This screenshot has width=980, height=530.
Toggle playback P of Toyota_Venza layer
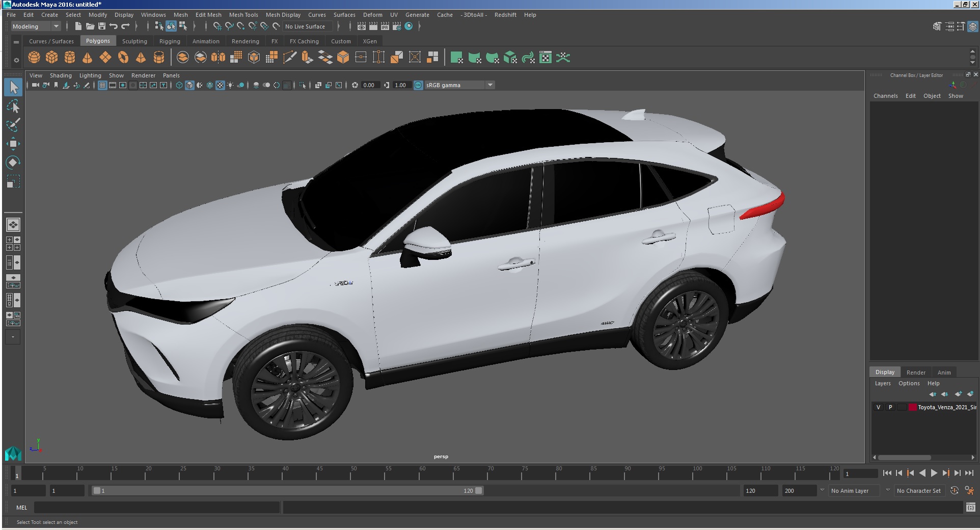click(x=890, y=407)
